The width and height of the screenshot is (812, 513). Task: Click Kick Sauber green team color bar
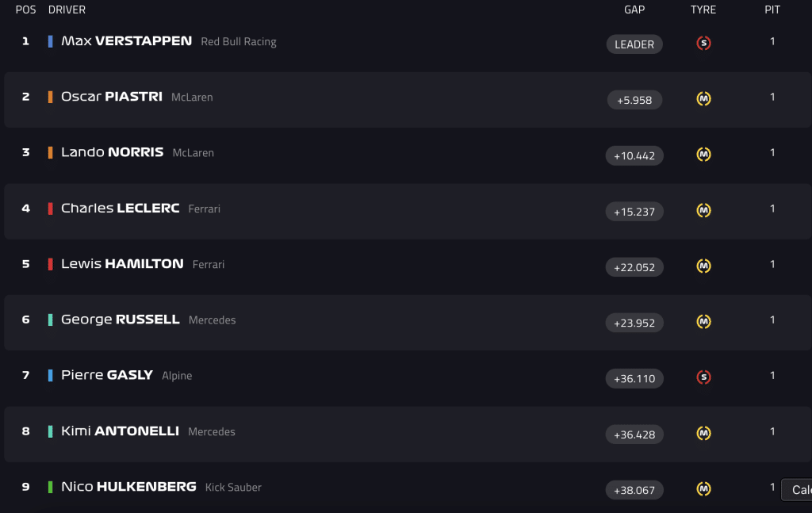pos(50,487)
